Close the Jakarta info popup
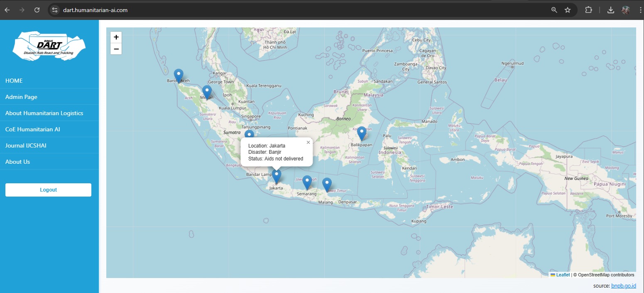 click(x=308, y=143)
